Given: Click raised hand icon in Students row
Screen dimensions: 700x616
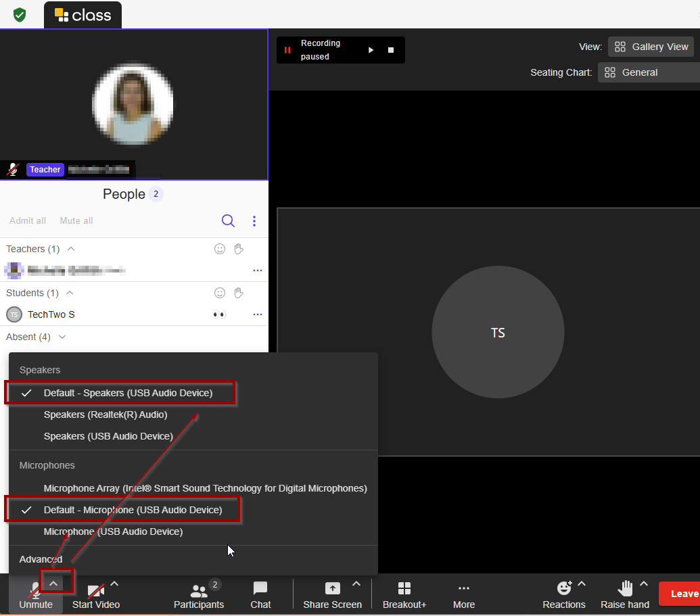Looking at the screenshot, I should (239, 293).
